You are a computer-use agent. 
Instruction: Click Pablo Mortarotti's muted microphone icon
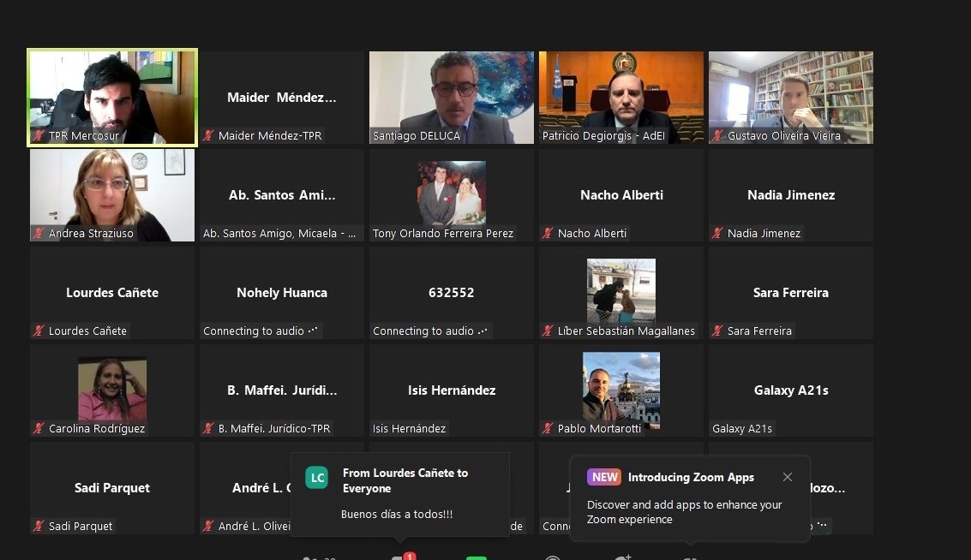(x=548, y=429)
